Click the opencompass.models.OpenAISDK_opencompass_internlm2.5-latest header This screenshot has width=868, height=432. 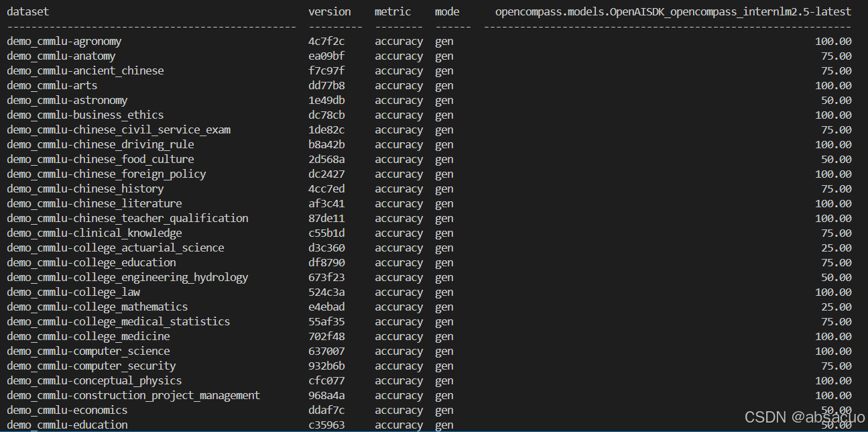(674, 11)
